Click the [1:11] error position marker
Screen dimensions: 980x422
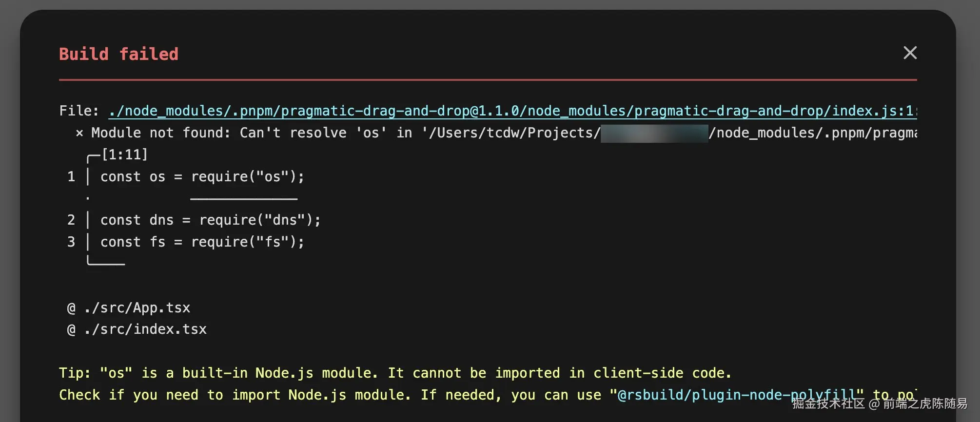[124, 155]
